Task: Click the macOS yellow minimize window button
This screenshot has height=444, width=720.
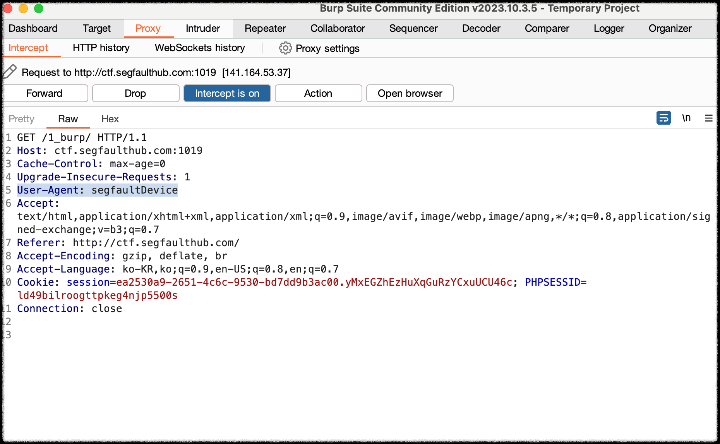Action: coord(23,8)
